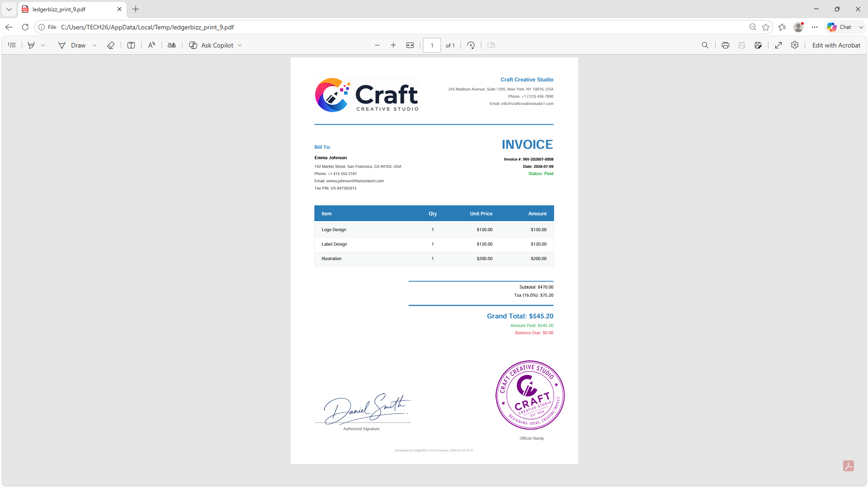Viewport: 868px width, 488px height.
Task: Open the Translate tool
Action: (172, 45)
